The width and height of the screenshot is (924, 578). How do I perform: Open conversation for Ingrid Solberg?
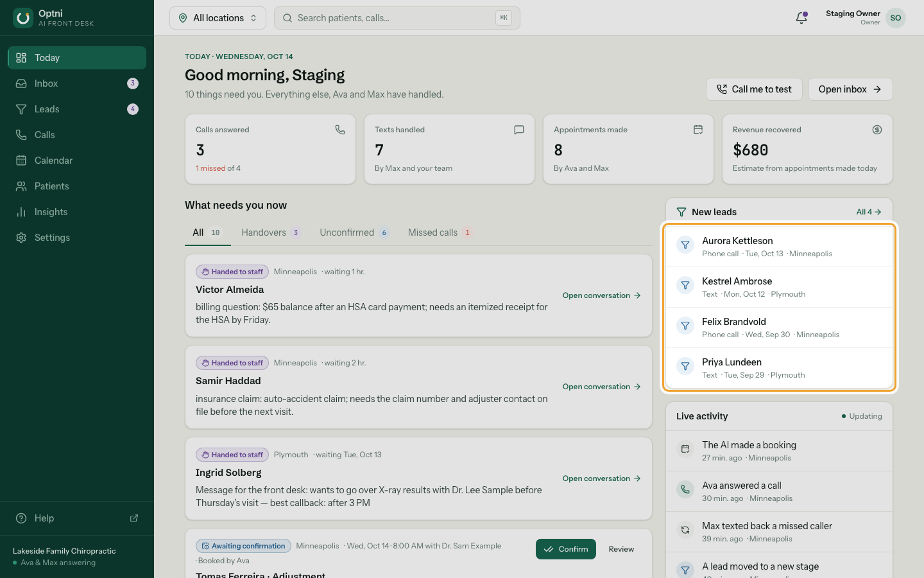(602, 478)
